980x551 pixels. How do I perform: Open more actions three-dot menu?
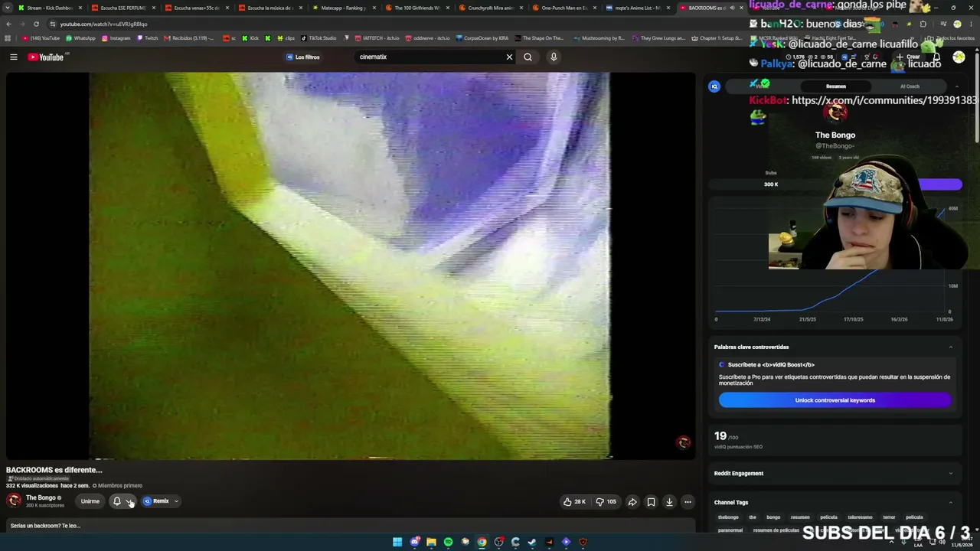click(x=688, y=502)
